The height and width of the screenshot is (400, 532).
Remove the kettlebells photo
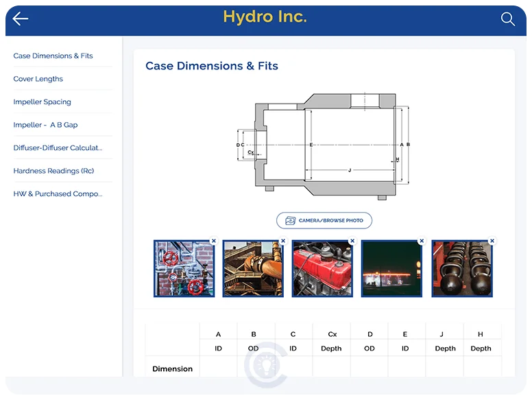492,241
